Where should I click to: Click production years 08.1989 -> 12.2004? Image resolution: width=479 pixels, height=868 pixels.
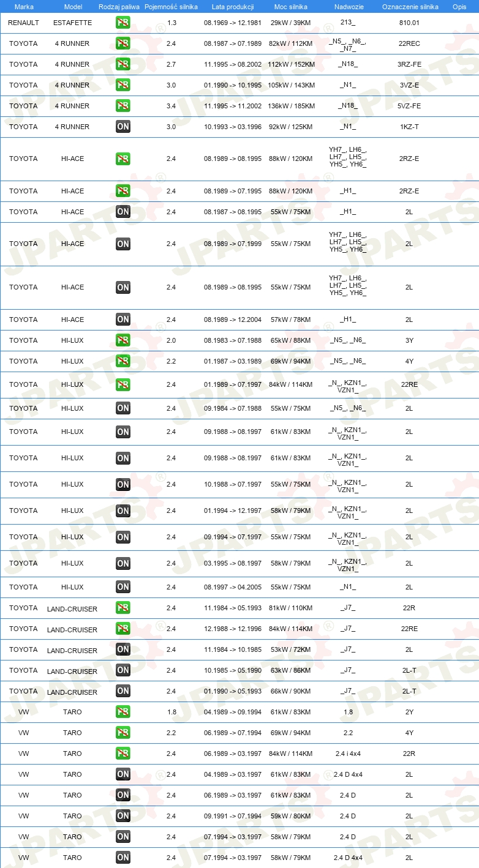point(233,320)
